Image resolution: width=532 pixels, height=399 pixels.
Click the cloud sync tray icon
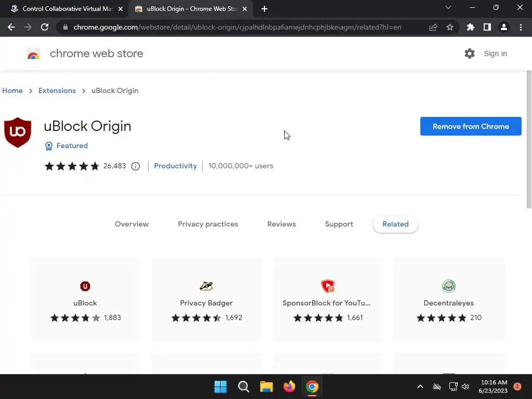(x=437, y=387)
